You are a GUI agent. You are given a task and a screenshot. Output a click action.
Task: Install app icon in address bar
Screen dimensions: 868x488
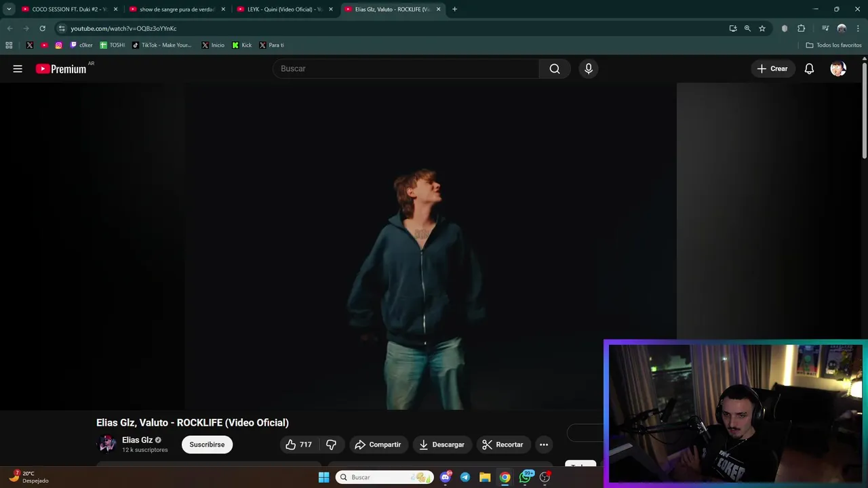tap(733, 28)
